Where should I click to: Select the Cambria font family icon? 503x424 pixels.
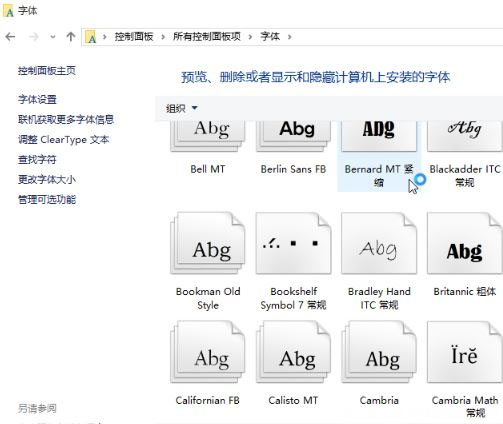379,352
